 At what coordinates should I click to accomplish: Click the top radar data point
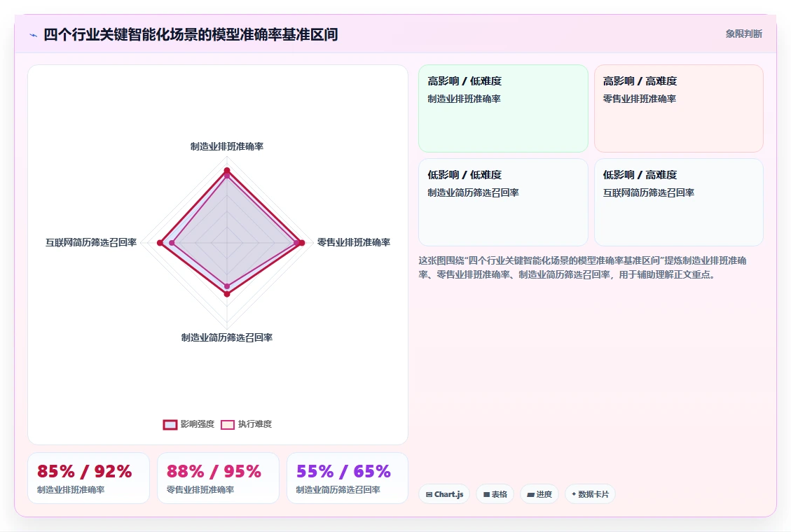click(x=227, y=170)
